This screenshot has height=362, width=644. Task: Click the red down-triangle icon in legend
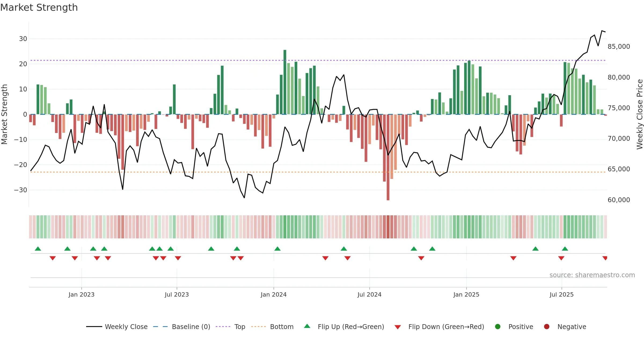point(398,327)
